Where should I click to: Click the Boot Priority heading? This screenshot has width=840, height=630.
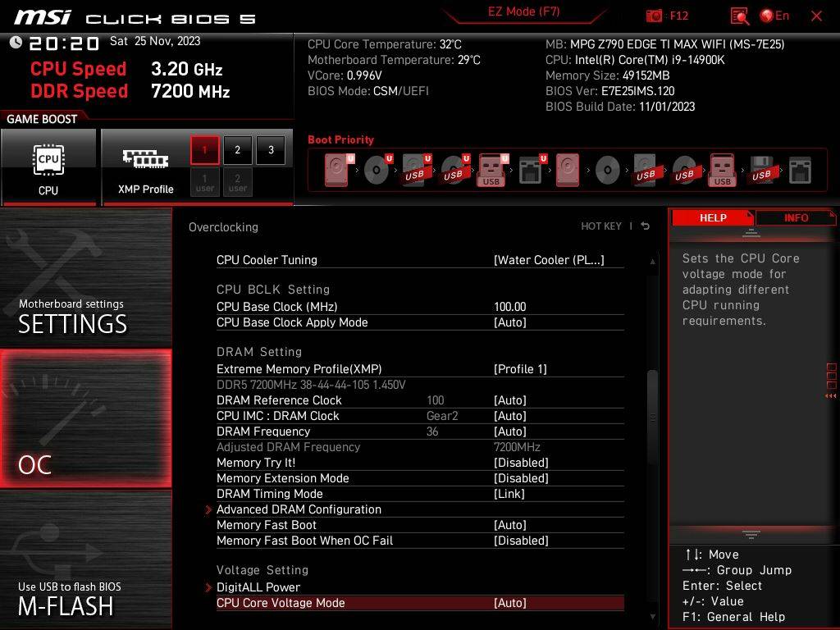click(340, 139)
